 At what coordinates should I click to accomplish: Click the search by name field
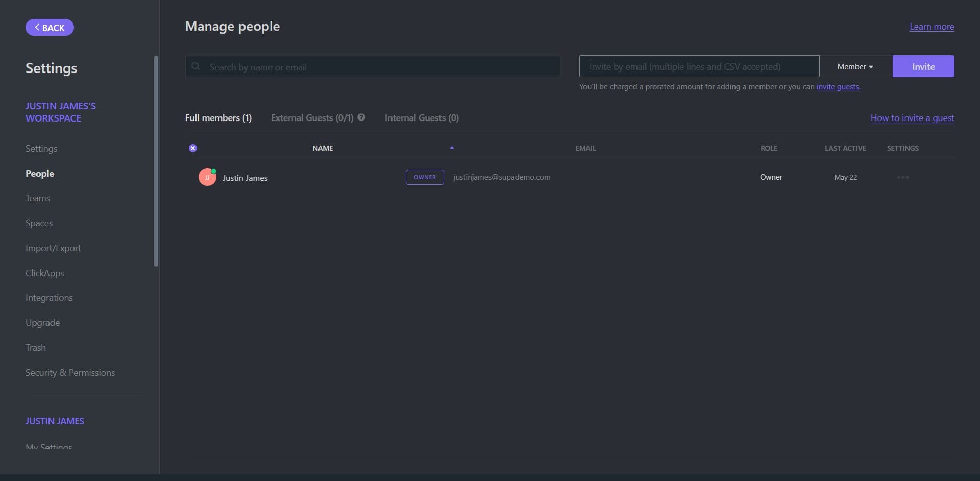pos(378,67)
